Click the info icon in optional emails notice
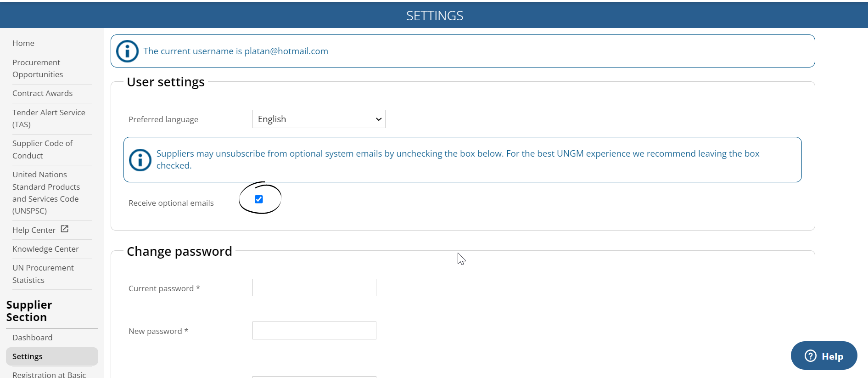The width and height of the screenshot is (868, 378). click(140, 160)
